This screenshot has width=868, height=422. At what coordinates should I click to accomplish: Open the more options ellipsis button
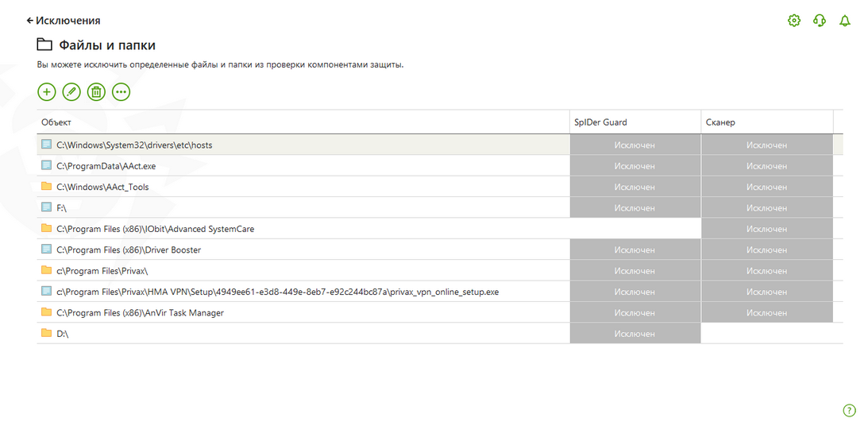121,92
